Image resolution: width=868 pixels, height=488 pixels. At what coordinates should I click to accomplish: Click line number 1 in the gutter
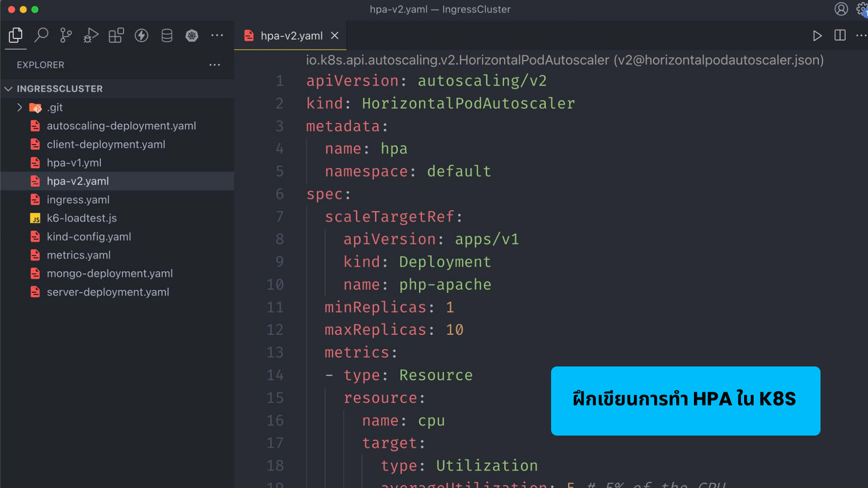tap(279, 81)
